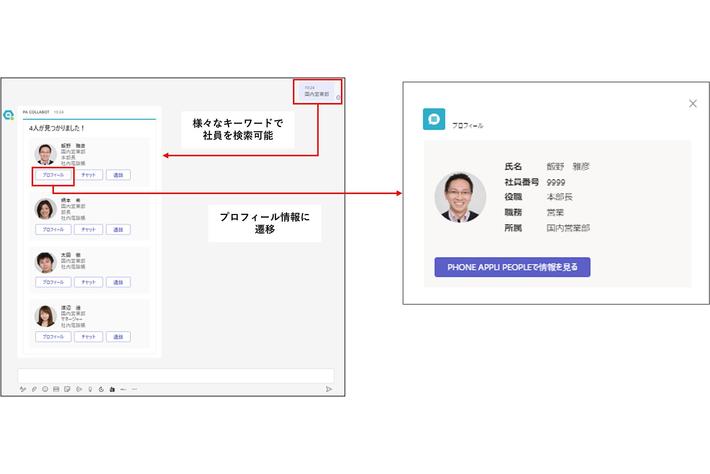Click チャット button for the first employee
Image resolution: width=710 pixels, height=474 pixels.
pyautogui.click(x=88, y=174)
